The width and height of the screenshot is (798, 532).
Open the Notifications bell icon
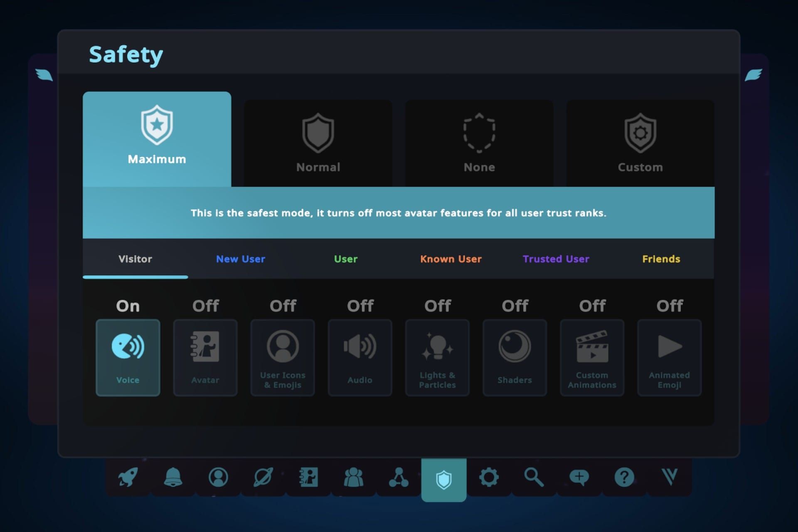[x=173, y=478]
